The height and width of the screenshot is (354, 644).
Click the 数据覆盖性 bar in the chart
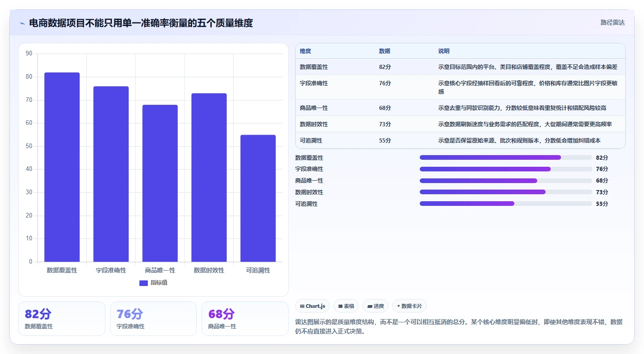pos(62,167)
